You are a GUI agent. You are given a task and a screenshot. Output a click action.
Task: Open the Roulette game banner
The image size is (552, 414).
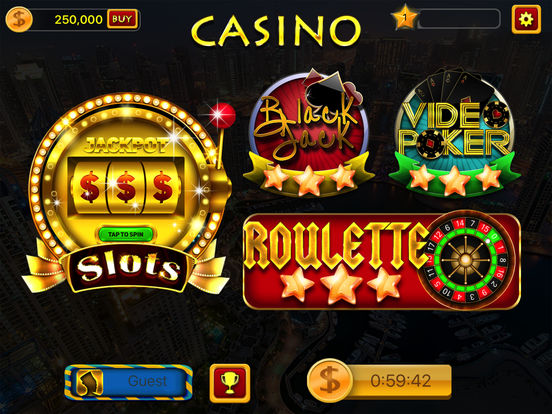coord(382,261)
